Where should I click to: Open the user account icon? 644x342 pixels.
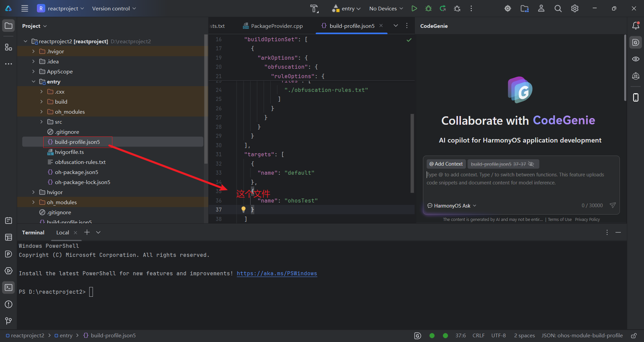point(541,8)
